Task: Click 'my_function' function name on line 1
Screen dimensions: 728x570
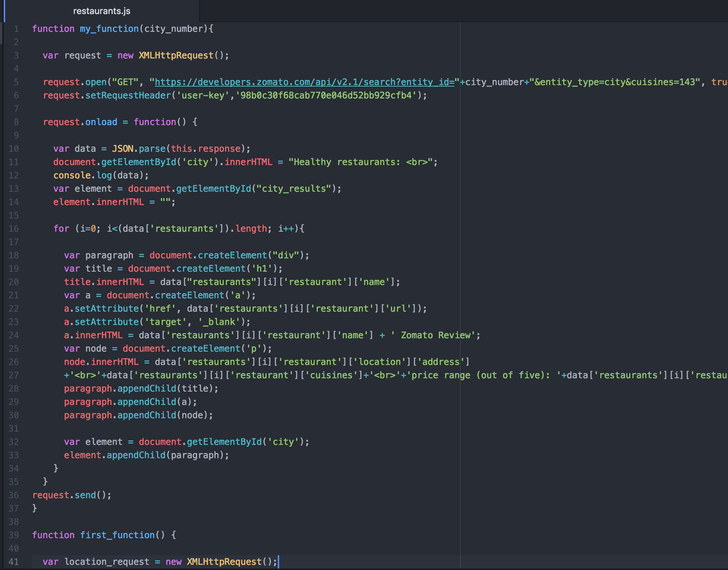Action: tap(109, 28)
